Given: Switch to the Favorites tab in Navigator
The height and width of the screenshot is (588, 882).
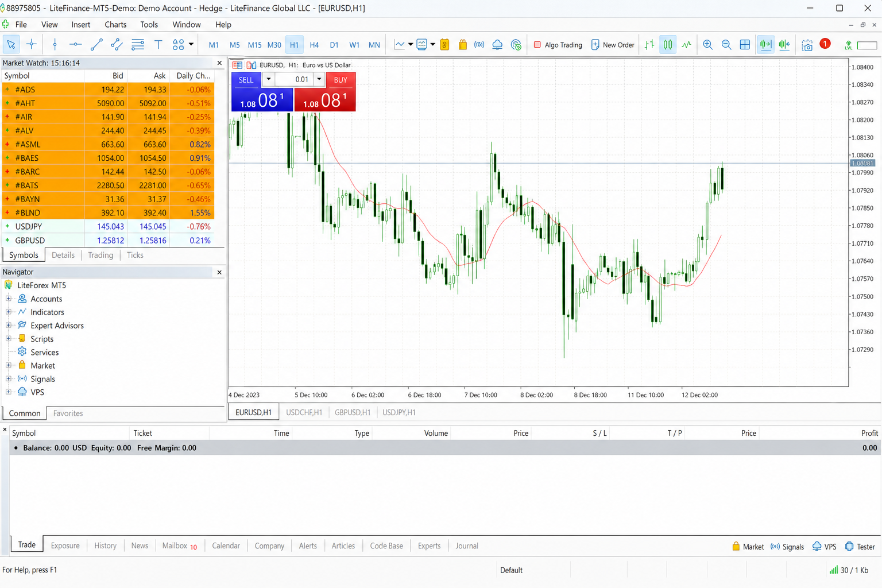Looking at the screenshot, I should pyautogui.click(x=68, y=413).
